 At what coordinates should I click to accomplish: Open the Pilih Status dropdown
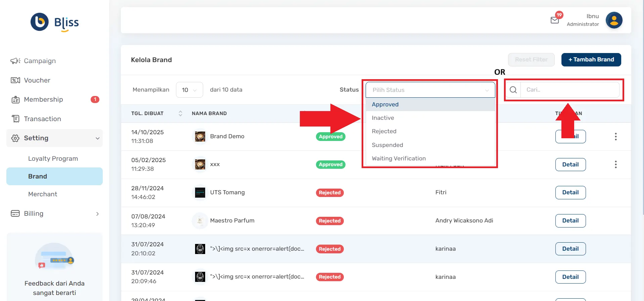(x=430, y=90)
